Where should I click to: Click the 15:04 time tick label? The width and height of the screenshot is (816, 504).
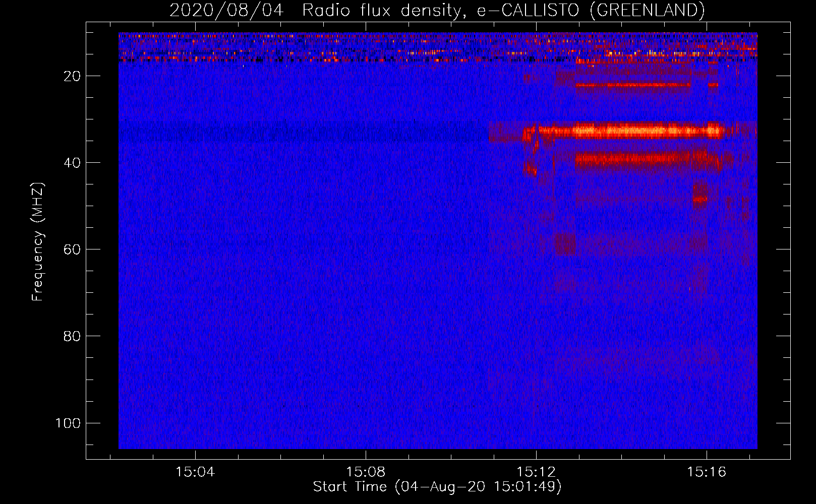[x=195, y=472]
